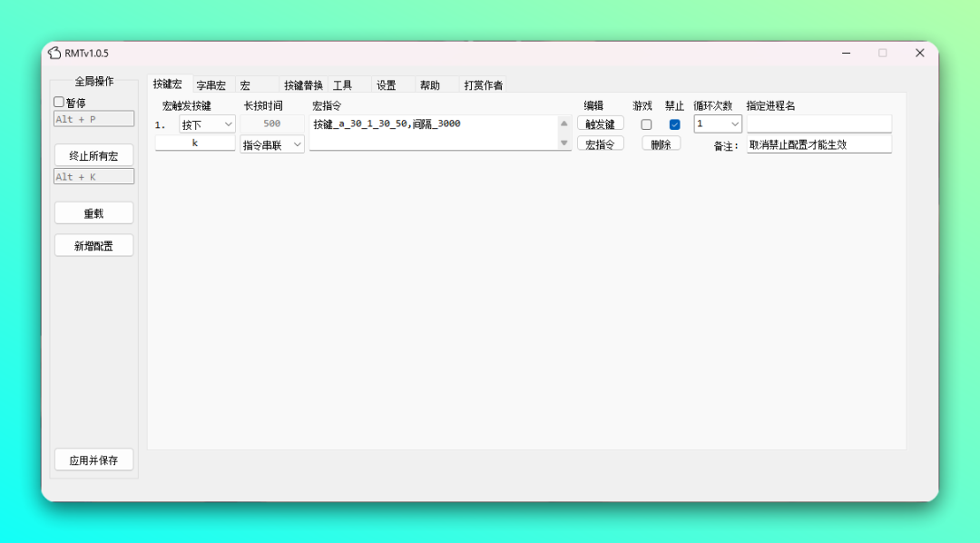Open the 工具 tab
Viewport: 980px width, 543px height.
click(343, 85)
